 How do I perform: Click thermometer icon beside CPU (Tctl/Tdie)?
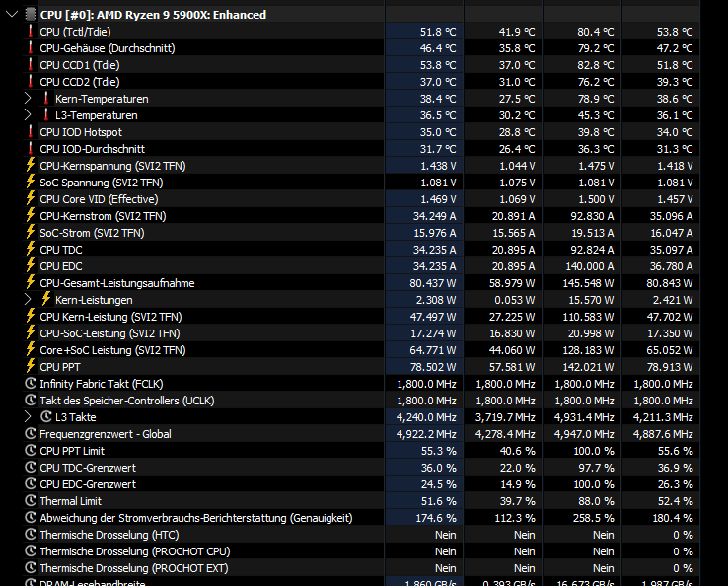click(x=31, y=32)
